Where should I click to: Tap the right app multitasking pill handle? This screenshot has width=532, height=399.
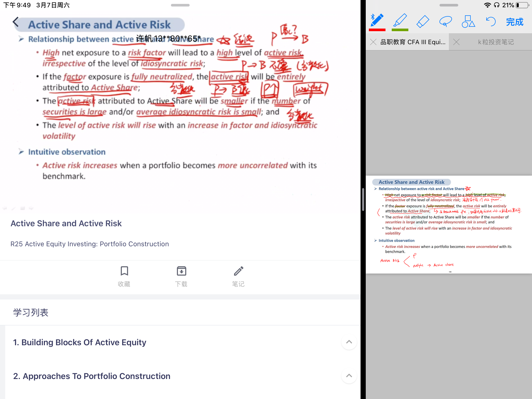point(449,5)
